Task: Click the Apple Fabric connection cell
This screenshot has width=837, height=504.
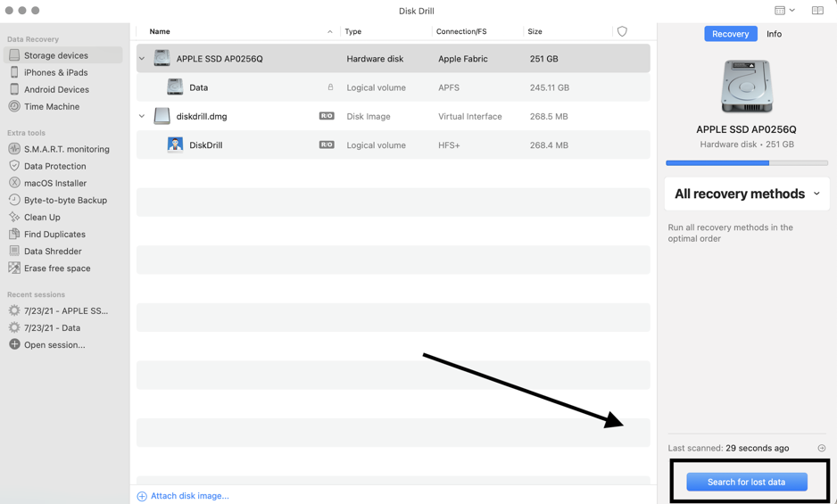Action: (463, 59)
